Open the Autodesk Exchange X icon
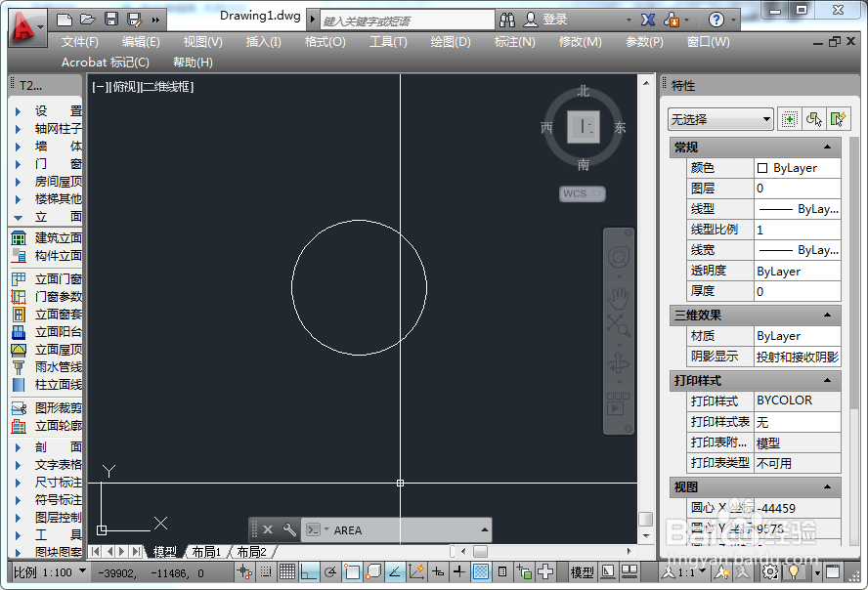Screen dimensions: 868x590 pyautogui.click(x=648, y=20)
